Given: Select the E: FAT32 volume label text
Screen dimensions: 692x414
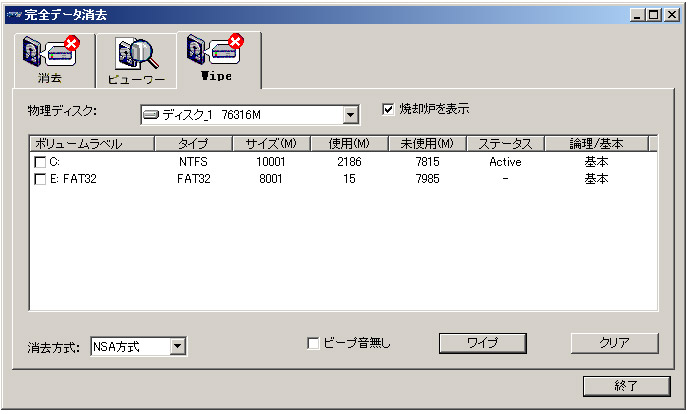Looking at the screenshot, I should (73, 179).
